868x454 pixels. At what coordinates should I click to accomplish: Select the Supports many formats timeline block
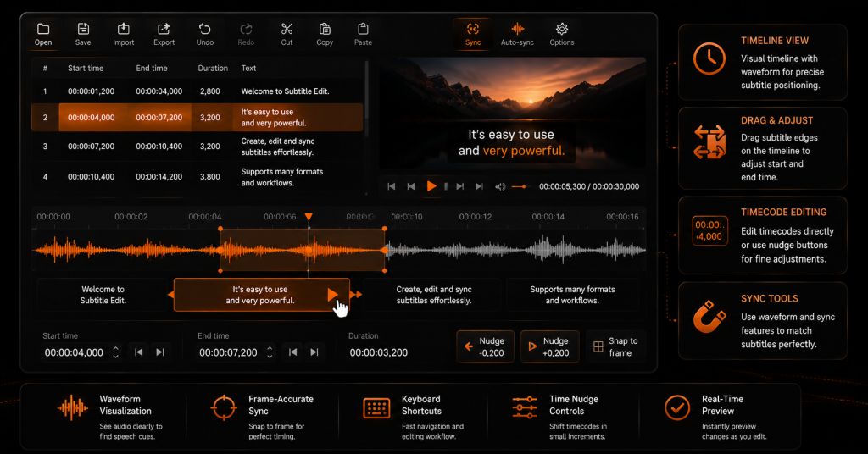[572, 295]
